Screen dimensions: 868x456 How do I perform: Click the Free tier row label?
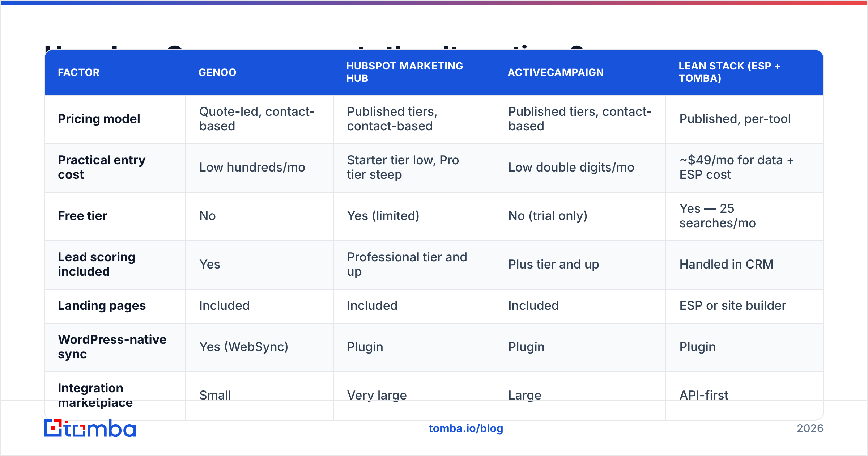pos(82,216)
